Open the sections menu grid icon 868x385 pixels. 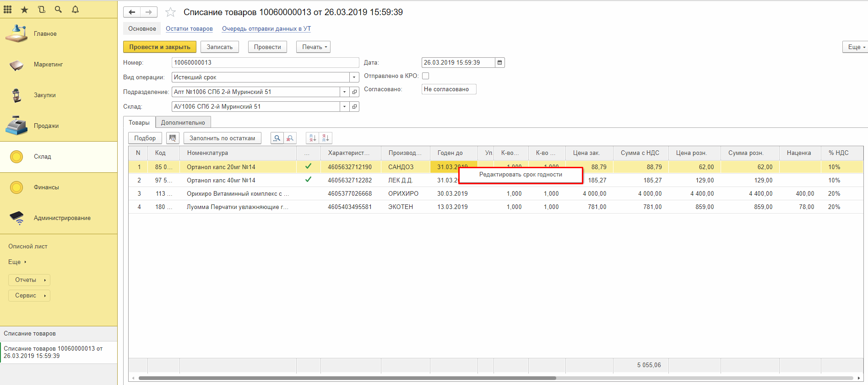[x=8, y=9]
